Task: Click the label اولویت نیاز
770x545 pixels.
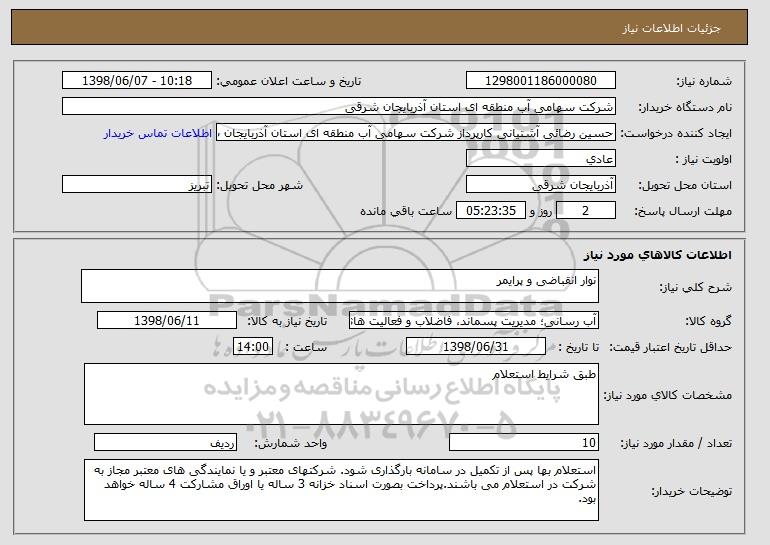Action: tap(704, 159)
